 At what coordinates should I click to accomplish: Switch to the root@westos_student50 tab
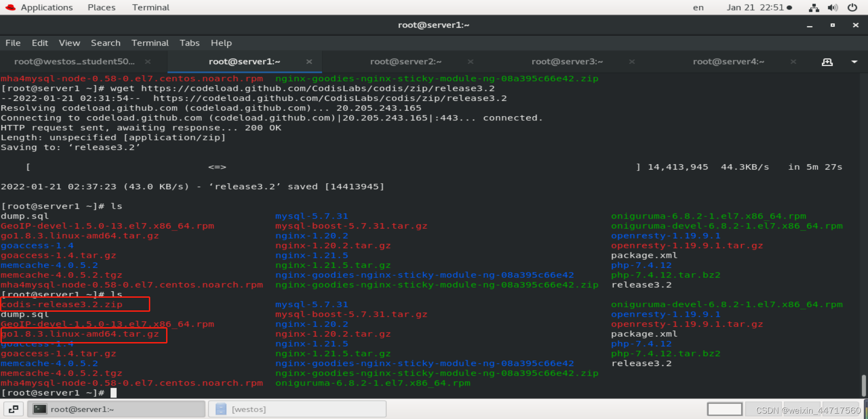74,62
